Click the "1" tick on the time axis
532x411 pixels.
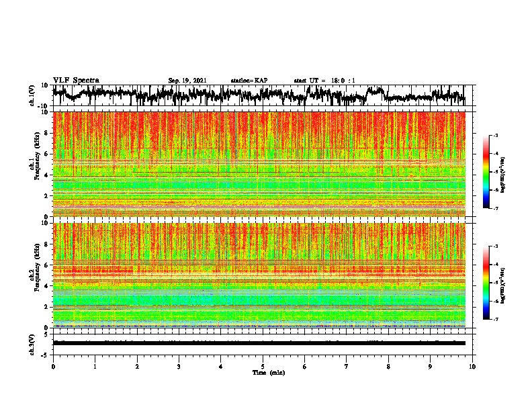click(95, 367)
